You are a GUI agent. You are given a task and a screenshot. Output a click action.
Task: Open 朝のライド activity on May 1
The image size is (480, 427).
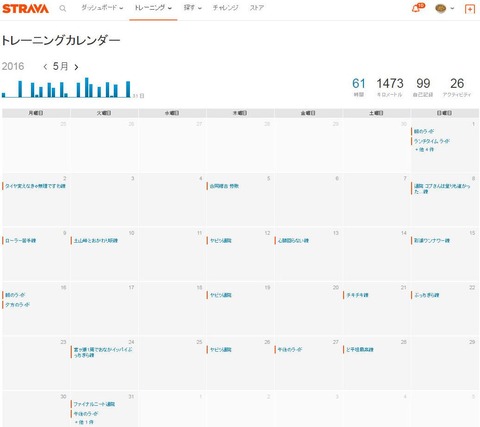(424, 131)
